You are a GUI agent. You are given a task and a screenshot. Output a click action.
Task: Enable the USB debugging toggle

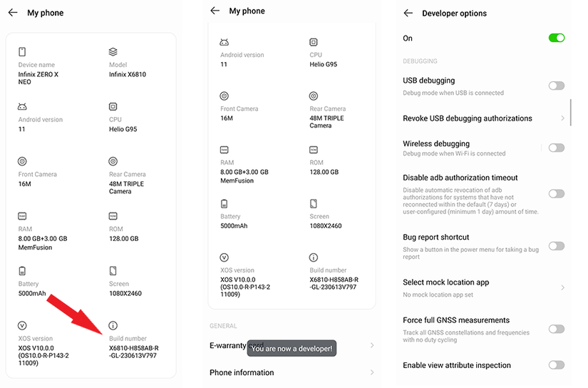pyautogui.click(x=557, y=86)
